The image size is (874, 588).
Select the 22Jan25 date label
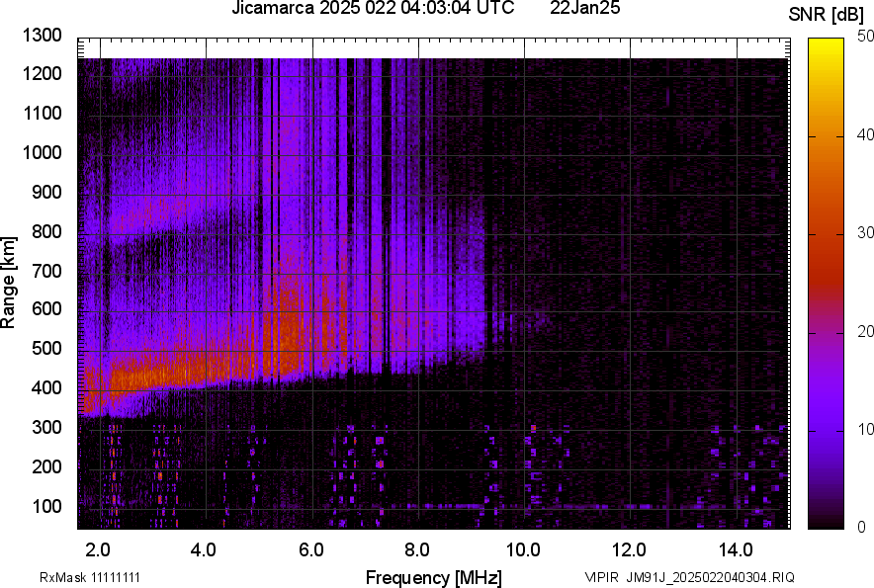point(585,10)
